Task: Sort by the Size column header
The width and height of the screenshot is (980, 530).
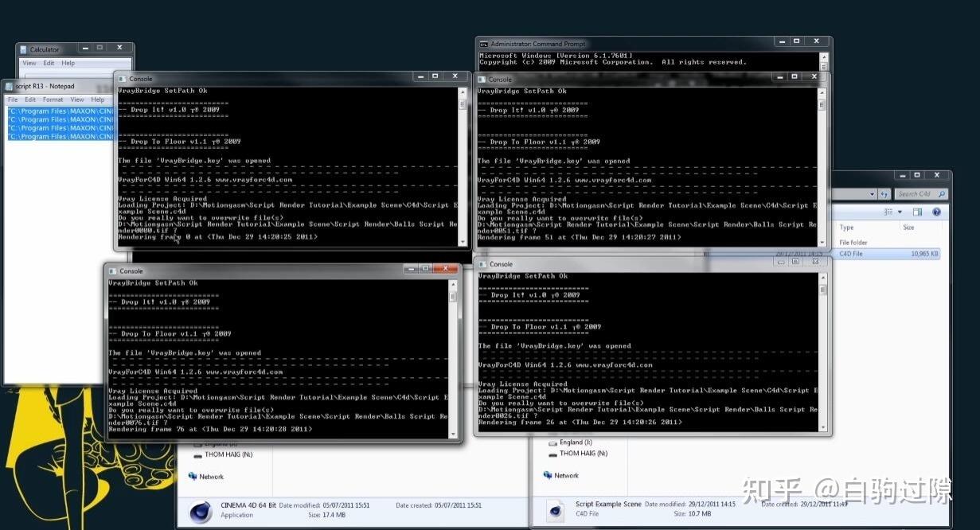Action: (x=908, y=228)
